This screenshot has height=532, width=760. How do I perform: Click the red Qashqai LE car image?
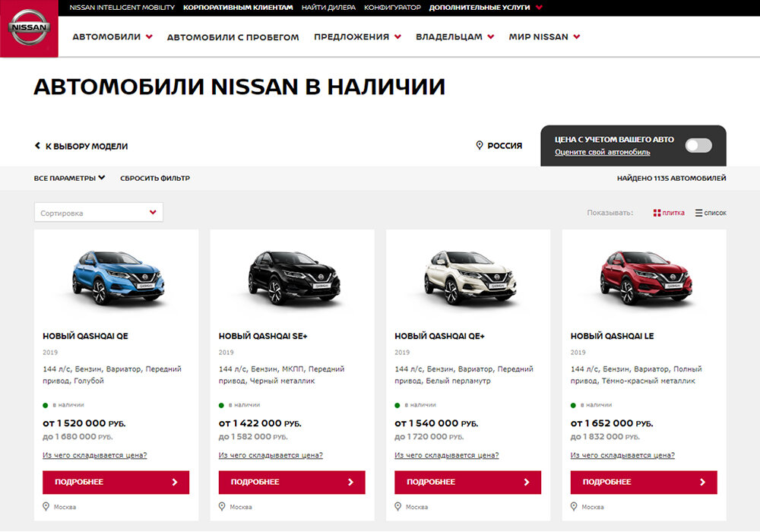click(645, 277)
